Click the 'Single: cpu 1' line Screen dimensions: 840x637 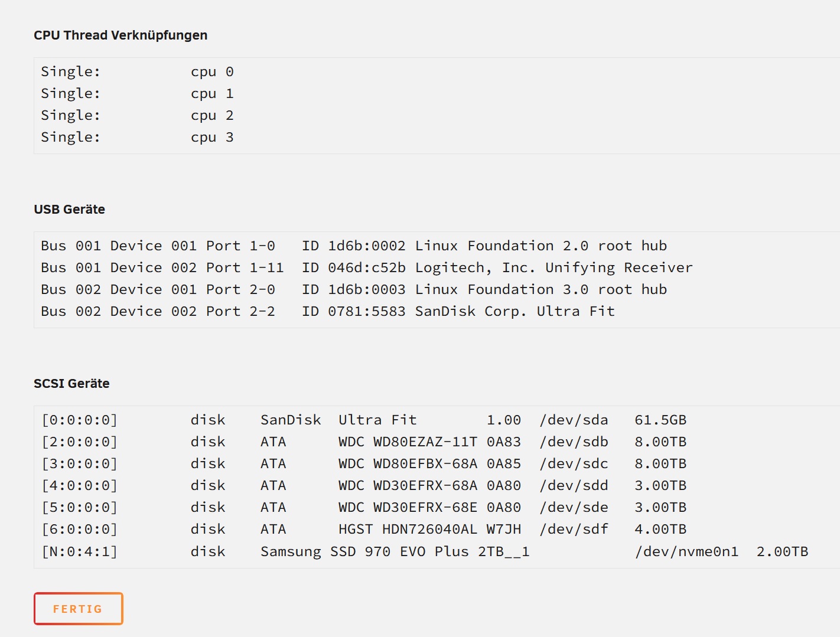pyautogui.click(x=137, y=94)
